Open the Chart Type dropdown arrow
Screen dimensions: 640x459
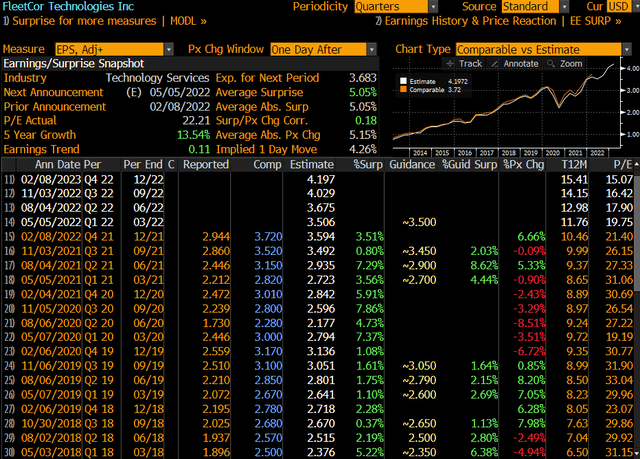click(627, 50)
